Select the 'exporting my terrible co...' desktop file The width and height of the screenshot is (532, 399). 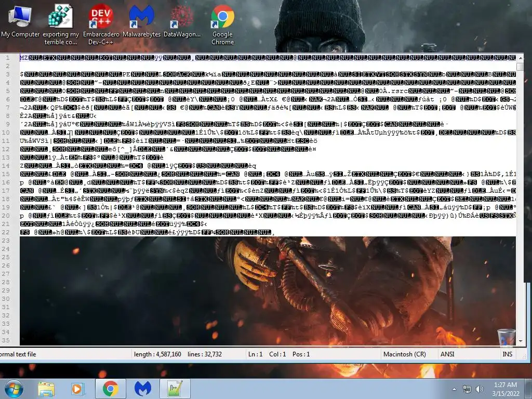tap(61, 25)
